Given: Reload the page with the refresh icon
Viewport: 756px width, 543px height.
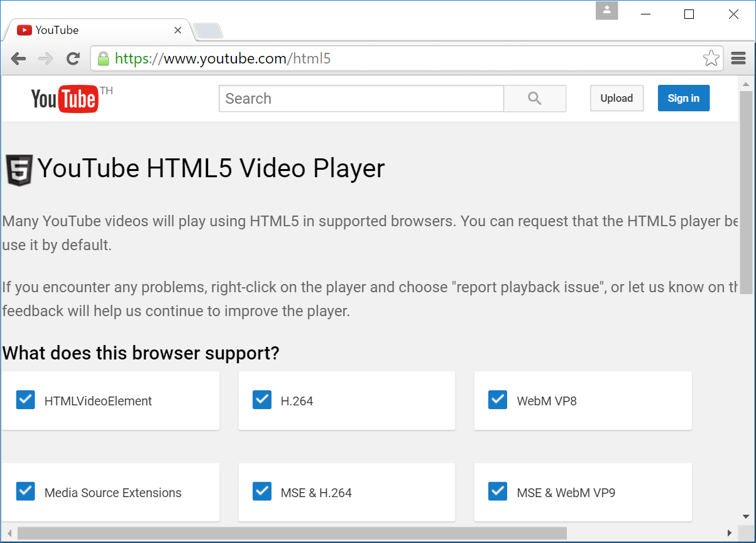Looking at the screenshot, I should coord(73,59).
